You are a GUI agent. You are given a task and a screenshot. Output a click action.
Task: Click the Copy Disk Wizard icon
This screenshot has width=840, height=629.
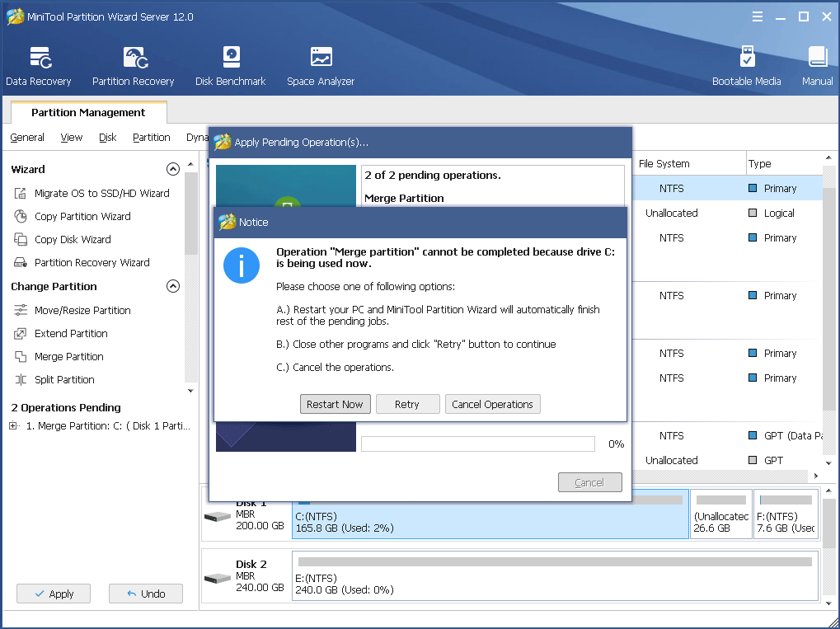21,240
